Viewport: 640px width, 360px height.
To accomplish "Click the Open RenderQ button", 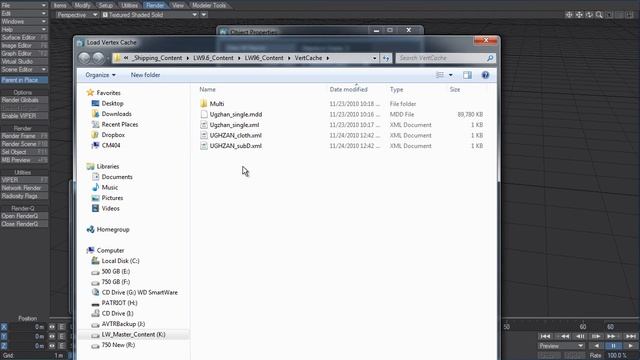I will 24,216.
